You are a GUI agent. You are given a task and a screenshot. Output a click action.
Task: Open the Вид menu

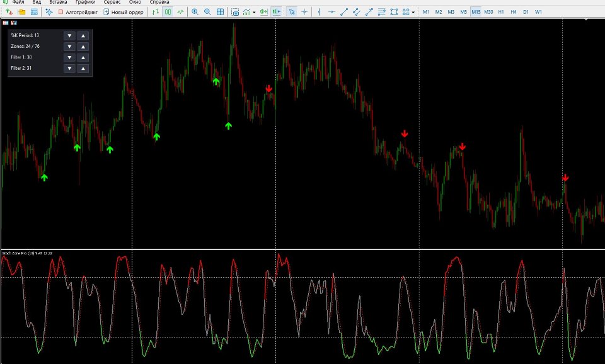click(x=37, y=2)
